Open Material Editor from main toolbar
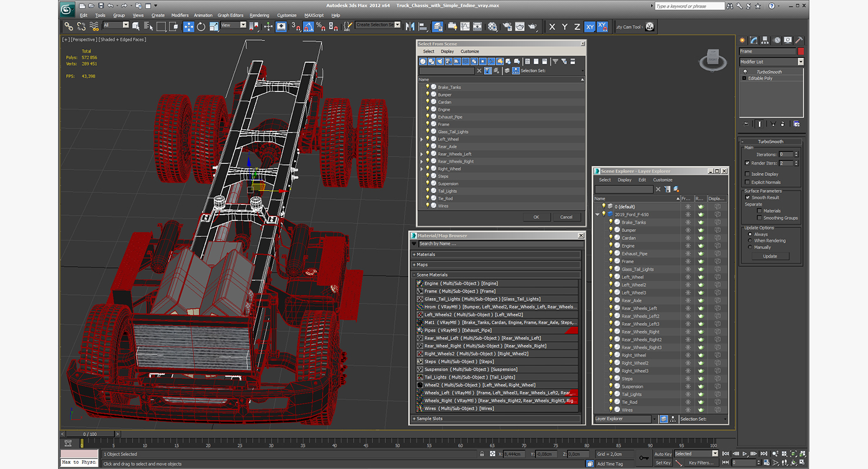Viewport: 868px width, 469px height. pyautogui.click(x=493, y=26)
